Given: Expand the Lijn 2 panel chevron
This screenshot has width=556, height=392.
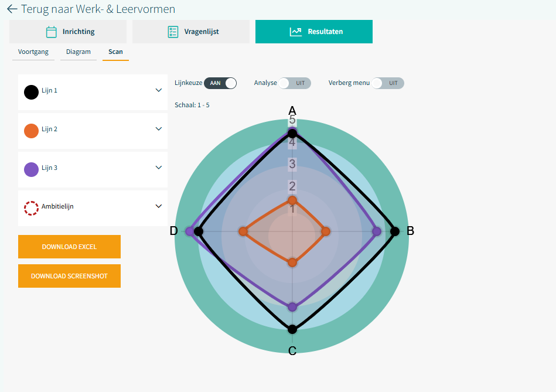Looking at the screenshot, I should point(158,129).
